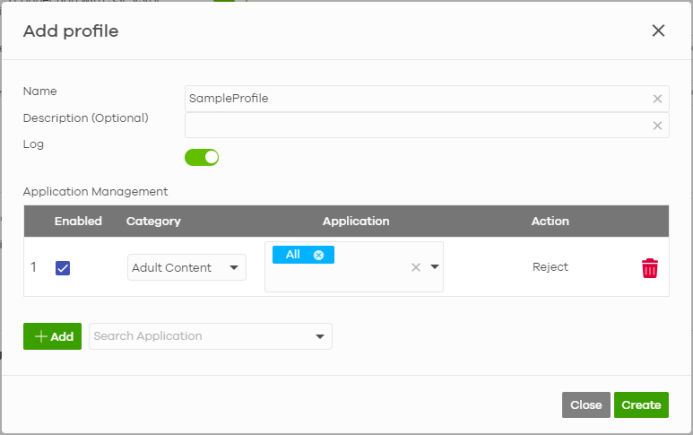Remove the All application tag

click(x=319, y=255)
